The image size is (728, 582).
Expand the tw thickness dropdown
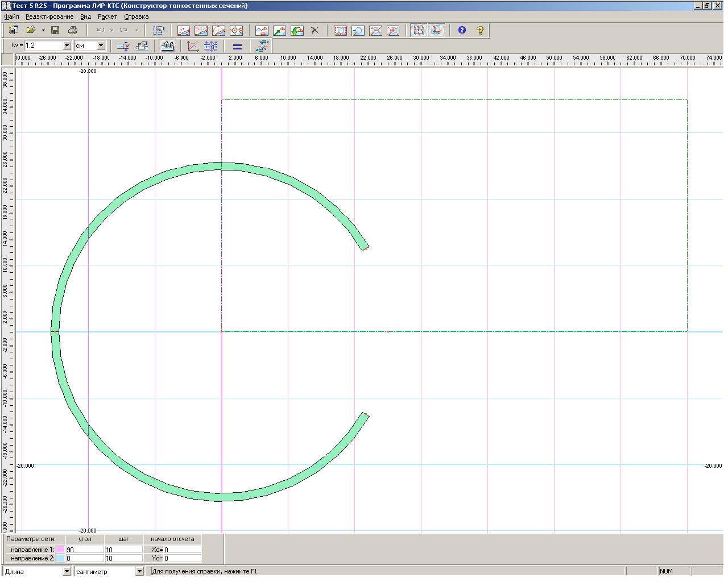pos(67,45)
